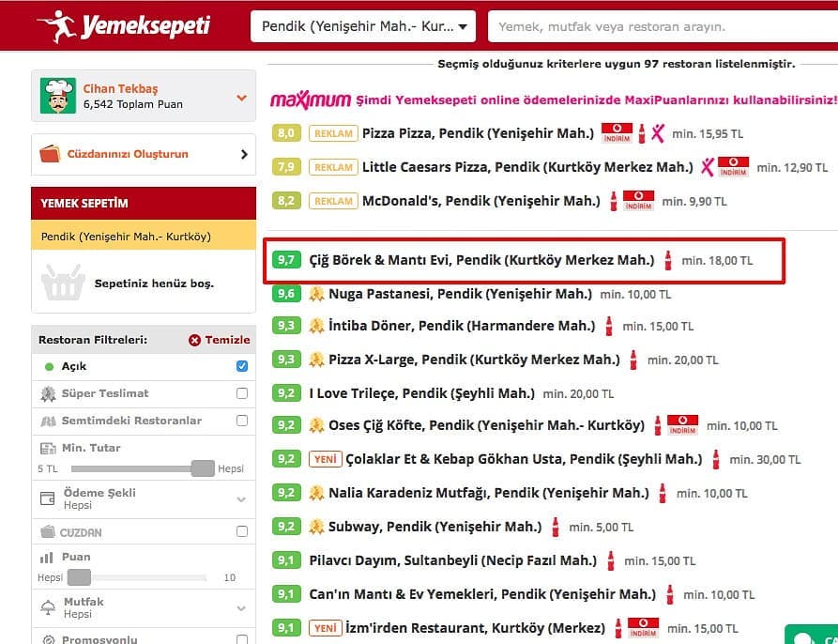The width and height of the screenshot is (838, 644).
Task: Click the Yemeksepeti logo
Action: click(x=124, y=25)
